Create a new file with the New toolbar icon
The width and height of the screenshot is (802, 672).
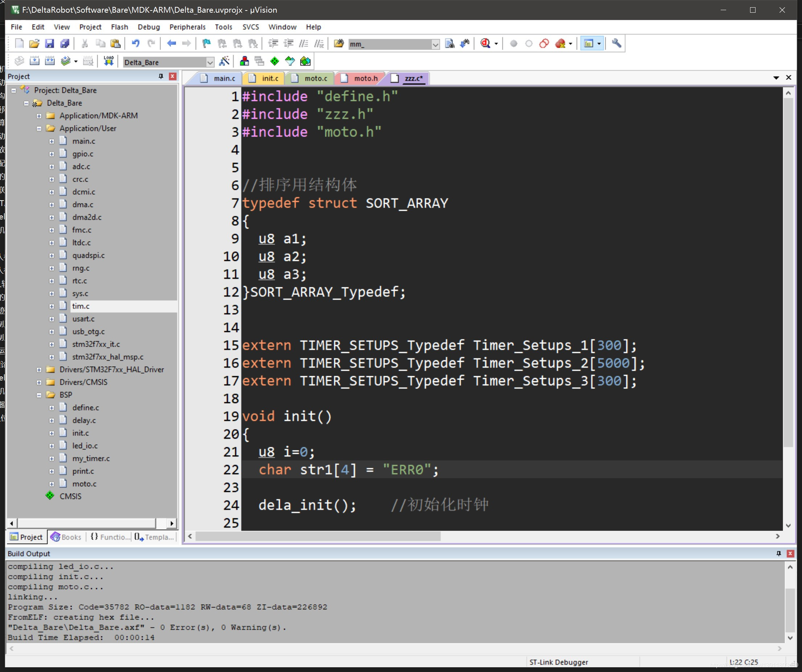pos(19,44)
